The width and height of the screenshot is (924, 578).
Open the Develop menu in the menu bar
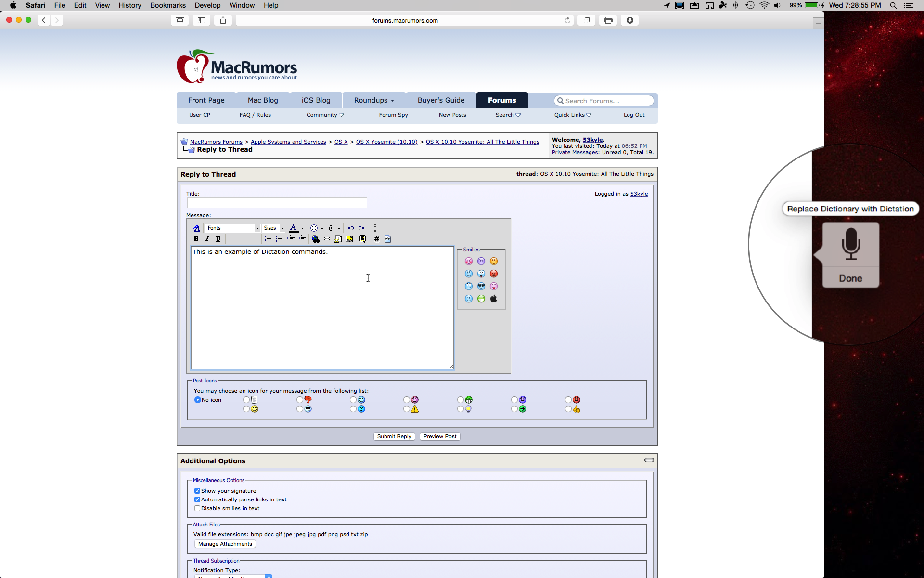207,5
